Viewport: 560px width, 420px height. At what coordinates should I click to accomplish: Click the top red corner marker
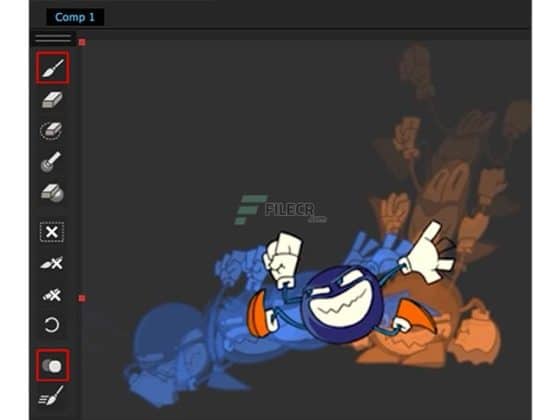point(82,42)
